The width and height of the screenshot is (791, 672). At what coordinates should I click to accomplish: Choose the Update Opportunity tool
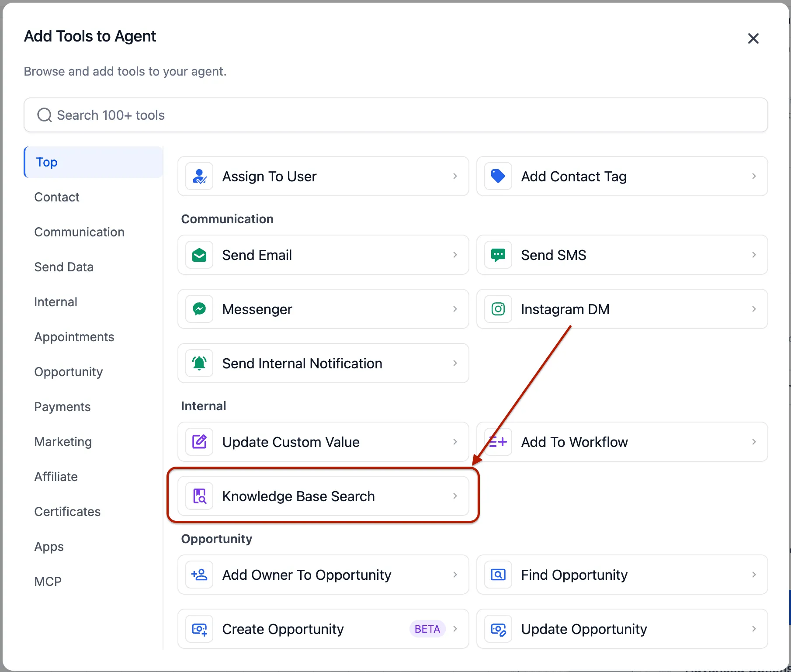(622, 629)
